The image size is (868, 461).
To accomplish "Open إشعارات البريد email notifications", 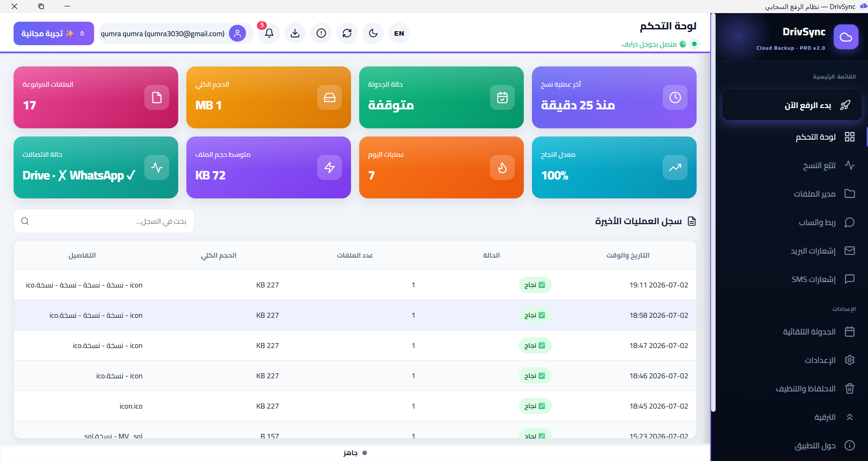I will 792,251.
